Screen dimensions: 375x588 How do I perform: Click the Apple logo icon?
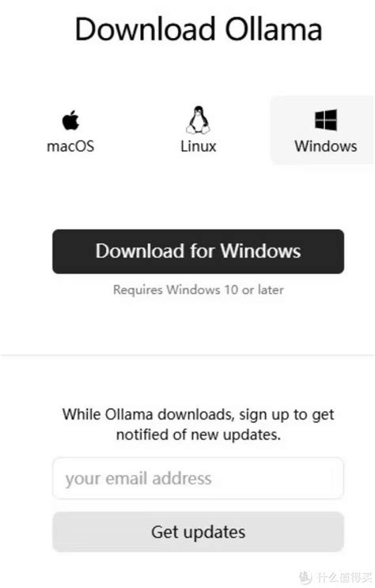pyautogui.click(x=70, y=120)
